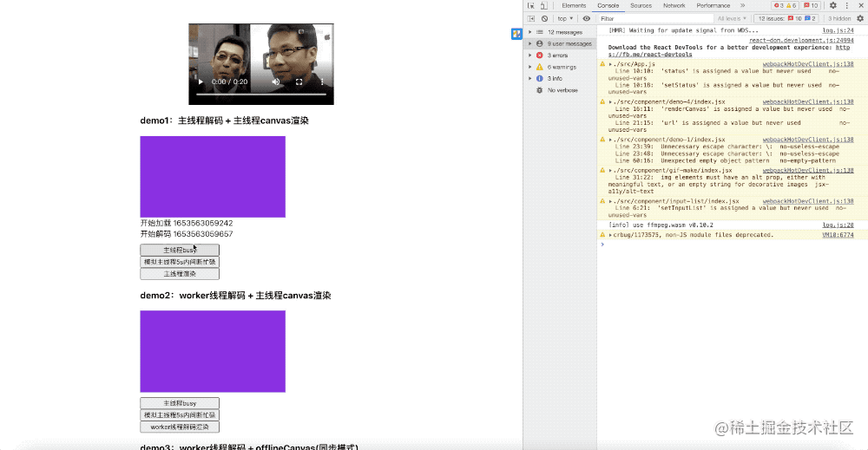Open the VM10:6774 source link
868x450 pixels.
coord(838,235)
